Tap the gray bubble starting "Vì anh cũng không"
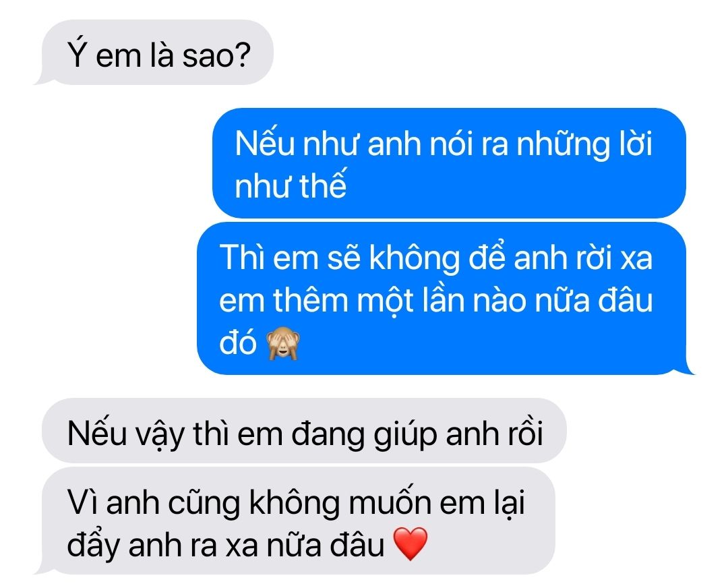The image size is (728, 586). pos(299,521)
